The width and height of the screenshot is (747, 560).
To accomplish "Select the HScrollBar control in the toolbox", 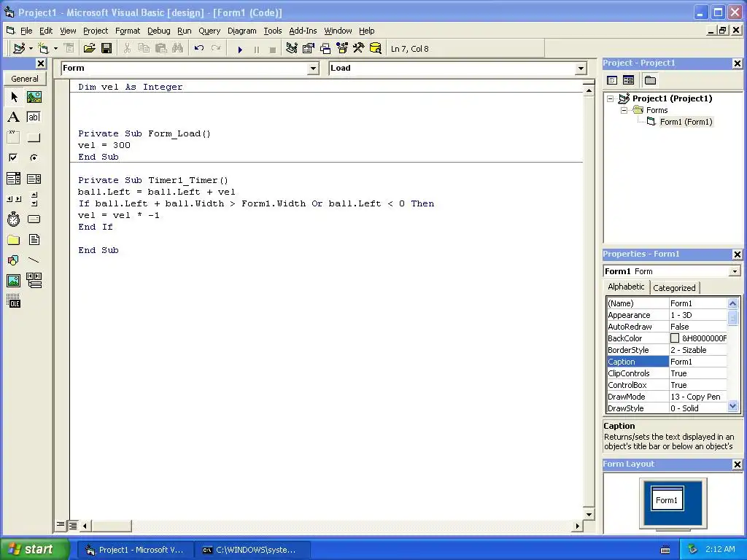I will [14, 199].
